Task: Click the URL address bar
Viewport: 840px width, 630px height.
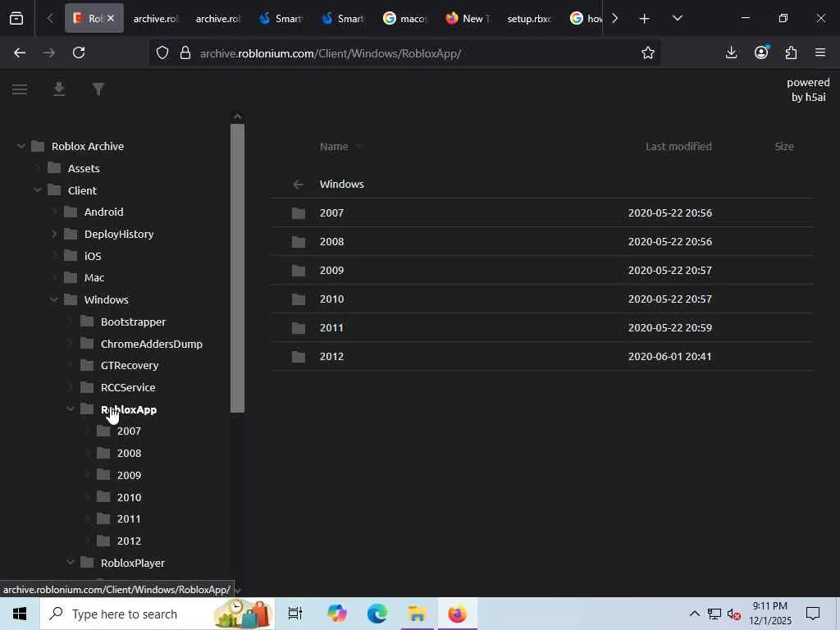Action: [405, 53]
